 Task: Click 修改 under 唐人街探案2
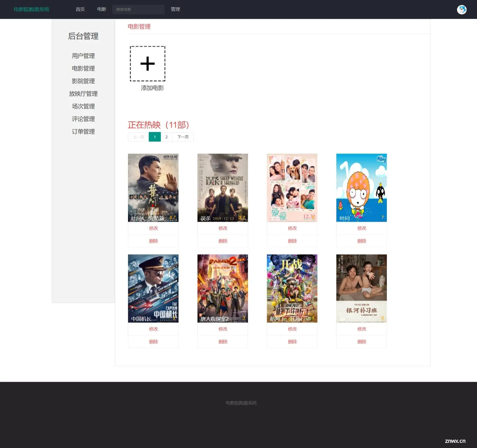[x=223, y=329]
